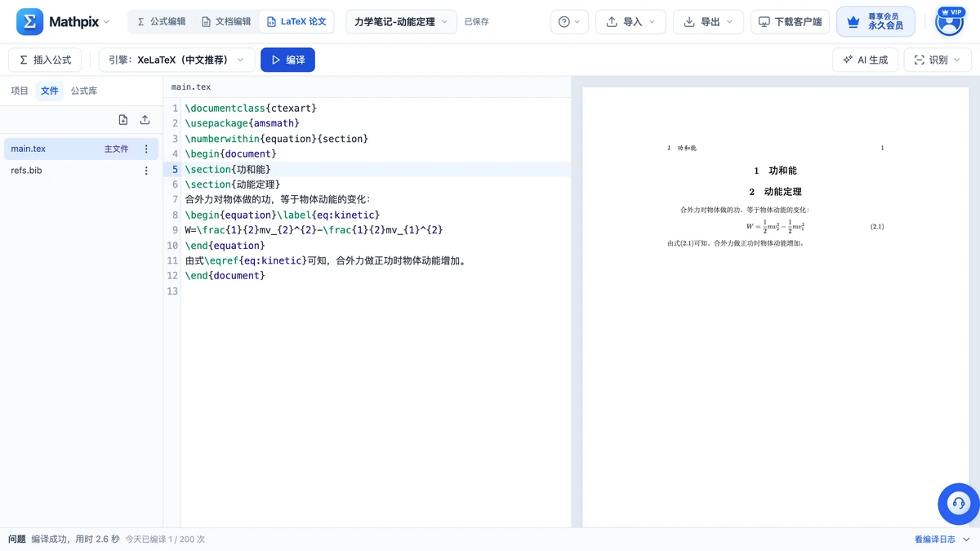Click the new file icon
Viewport: 980px width, 551px height.
click(x=123, y=120)
